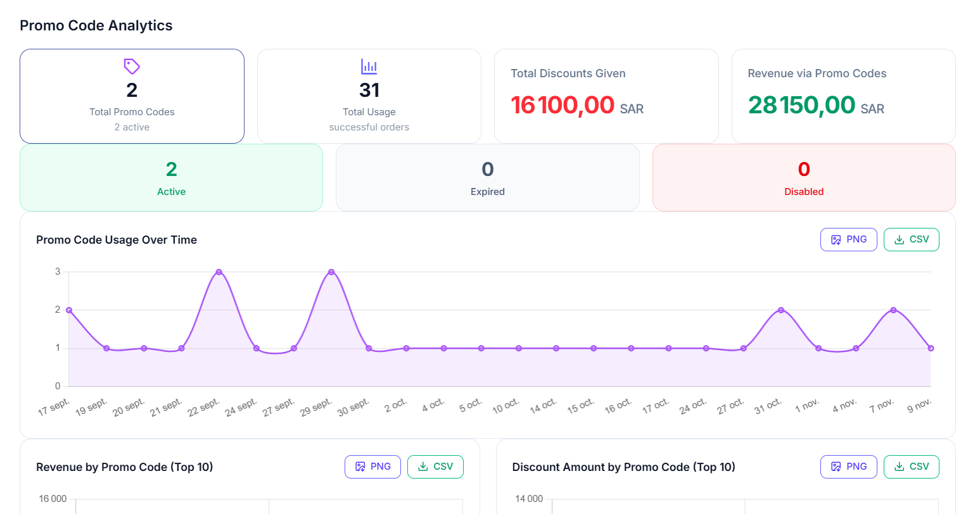Click the '10 oct.' x-axis label
Screen dimensions: 980x514
[x=506, y=406]
